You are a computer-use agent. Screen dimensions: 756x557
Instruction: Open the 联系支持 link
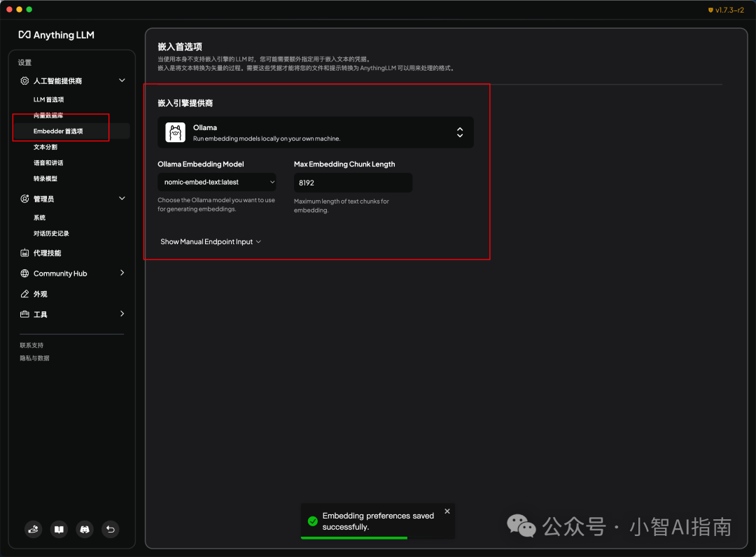pyautogui.click(x=31, y=346)
